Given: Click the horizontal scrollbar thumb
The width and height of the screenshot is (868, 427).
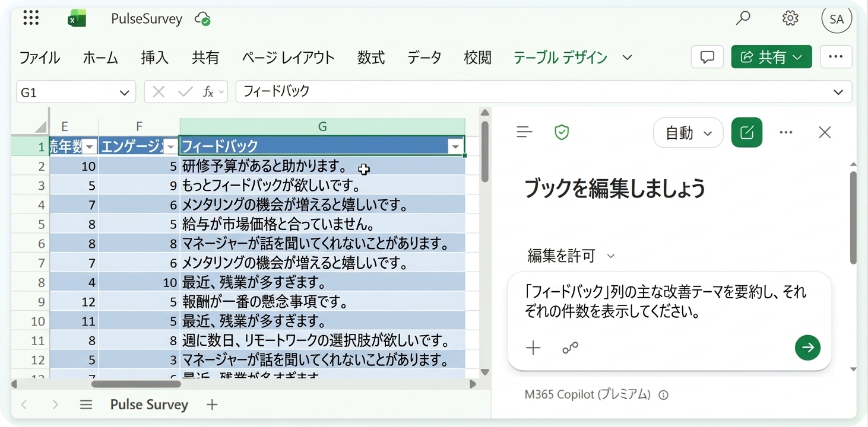Looking at the screenshot, I should (136, 384).
